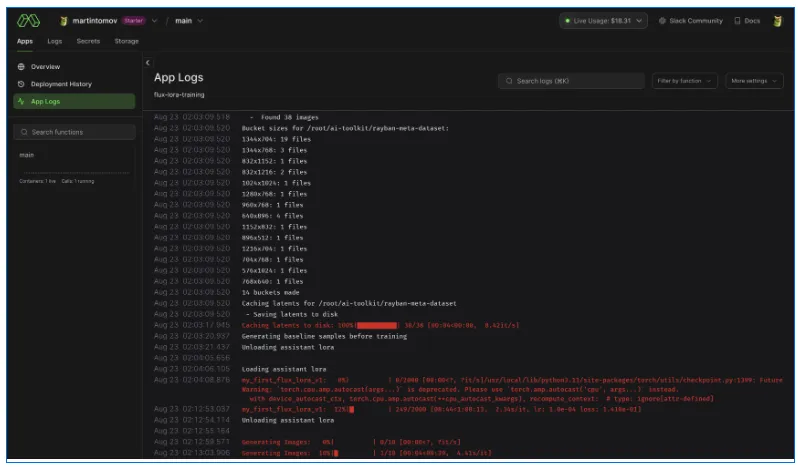This screenshot has width=798, height=467.
Task: Select App Logs in the sidebar
Action: [x=74, y=101]
